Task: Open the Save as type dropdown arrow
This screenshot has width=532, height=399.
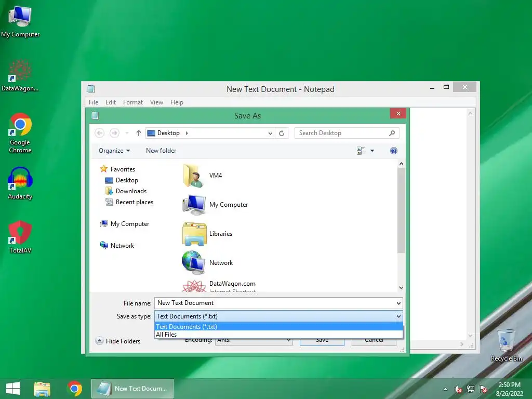Action: point(398,316)
